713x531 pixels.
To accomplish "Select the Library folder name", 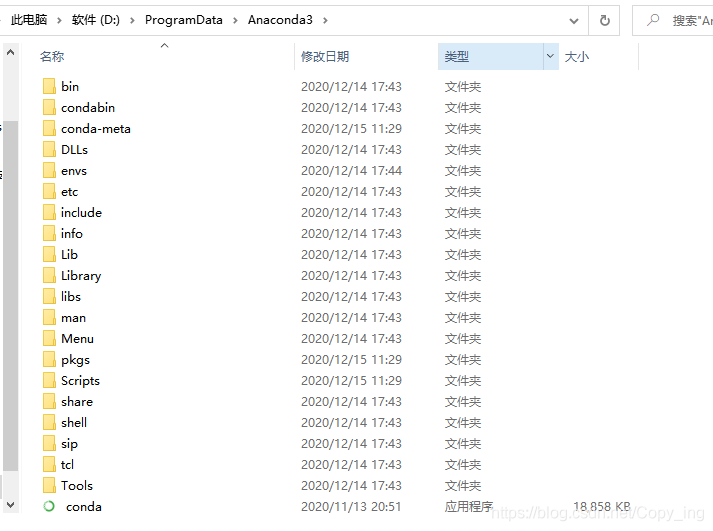I will (x=81, y=276).
